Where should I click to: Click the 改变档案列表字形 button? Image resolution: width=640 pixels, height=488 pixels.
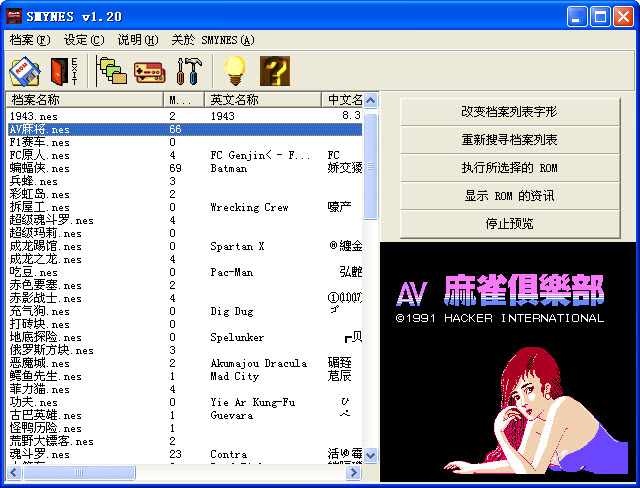pos(510,112)
